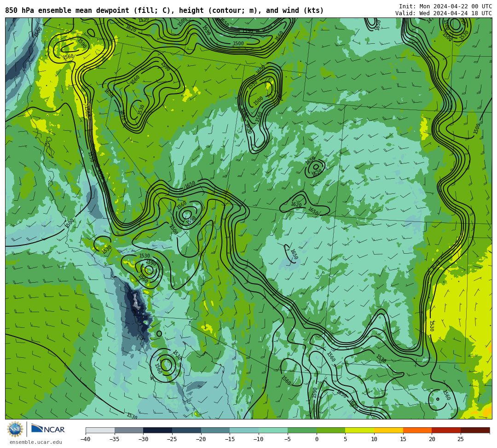Open the ensemble.ucar.edu link text
The image size is (497, 448).
click(x=35, y=442)
